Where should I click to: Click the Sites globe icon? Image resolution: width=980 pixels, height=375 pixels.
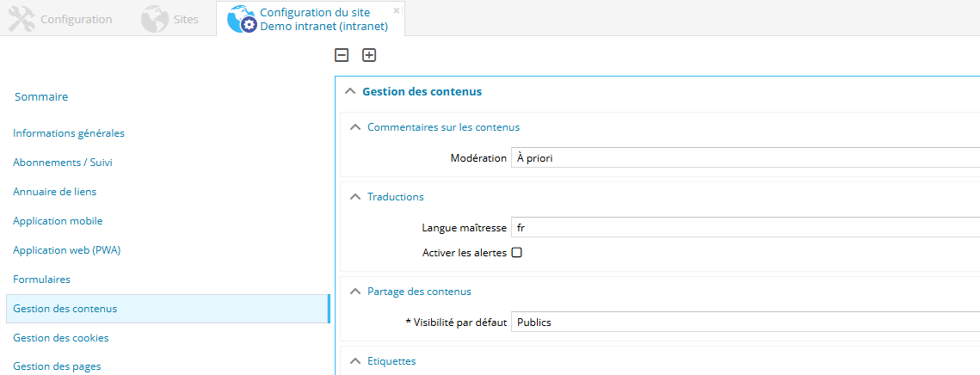pos(155,19)
